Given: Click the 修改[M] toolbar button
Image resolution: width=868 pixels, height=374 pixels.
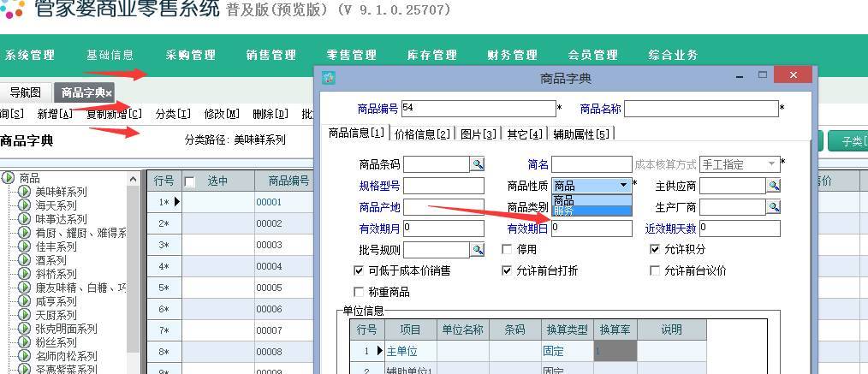Looking at the screenshot, I should click(222, 114).
